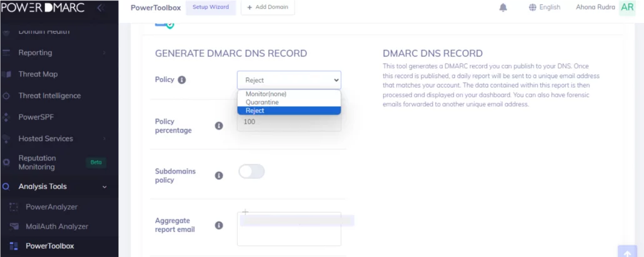The image size is (644, 257).
Task: Open MailAuth Analyzer submenu item
Action: tap(57, 226)
